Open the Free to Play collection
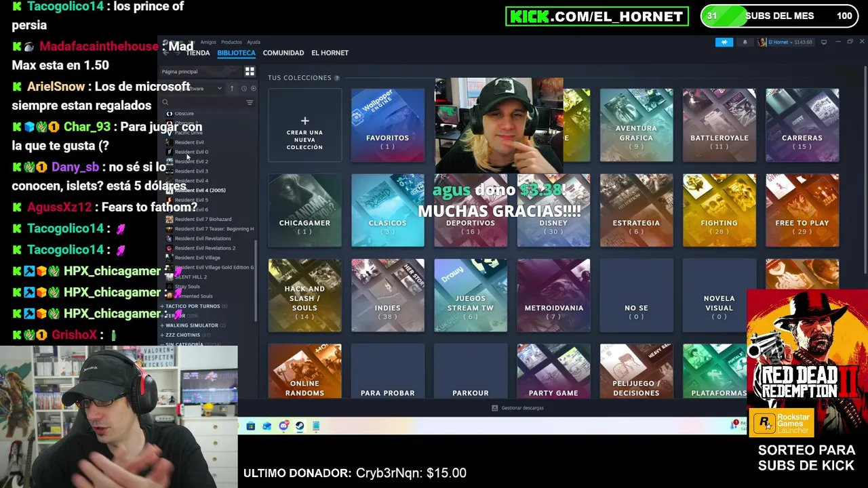The image size is (868, 488). point(802,211)
